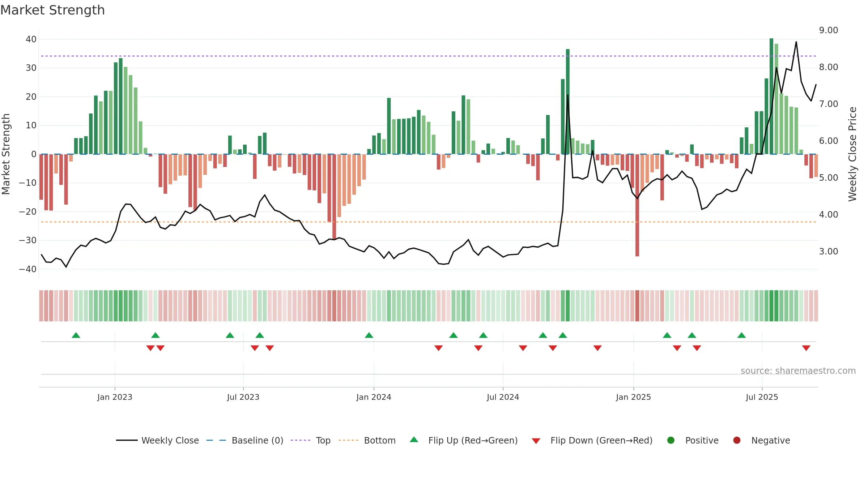Click the black Weekly Close legend line
This screenshot has width=868, height=488.
pyautogui.click(x=127, y=440)
